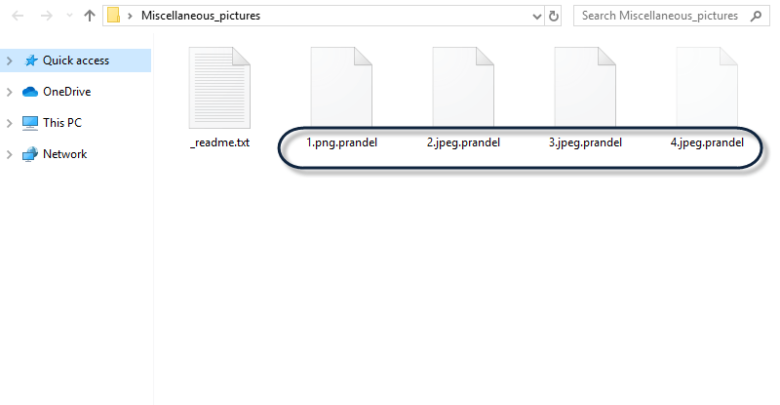
Task: Select the 3.jpeg.prandel file icon
Action: [585, 87]
